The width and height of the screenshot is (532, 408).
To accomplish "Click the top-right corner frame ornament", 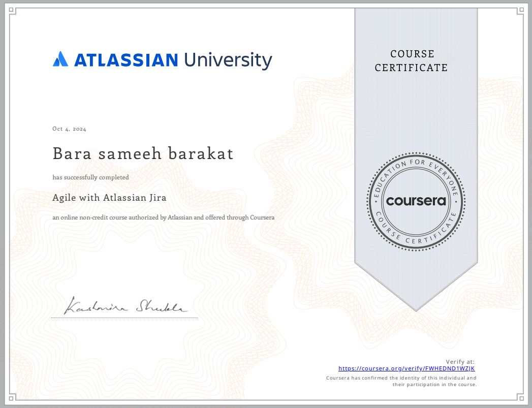I will coord(520,11).
